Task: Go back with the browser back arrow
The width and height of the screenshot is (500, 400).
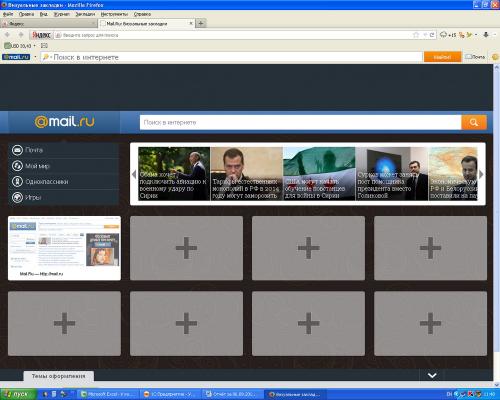Action: (x=7, y=35)
